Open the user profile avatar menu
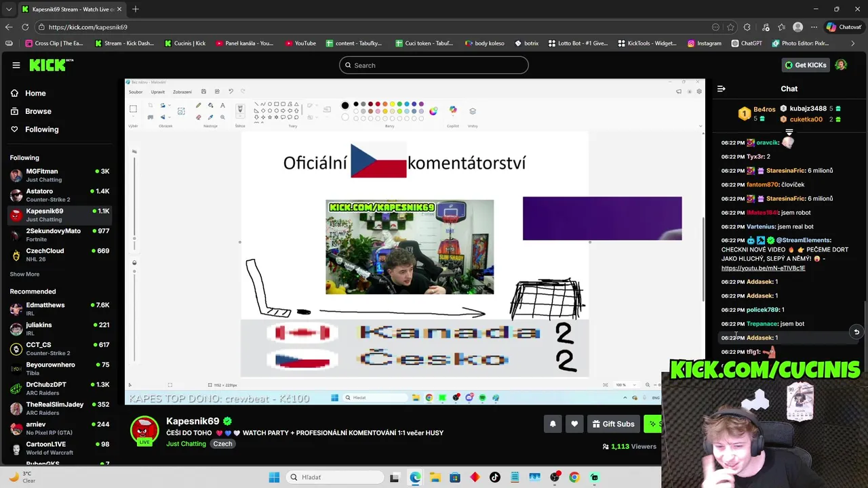Image resolution: width=868 pixels, height=488 pixels. click(x=841, y=65)
